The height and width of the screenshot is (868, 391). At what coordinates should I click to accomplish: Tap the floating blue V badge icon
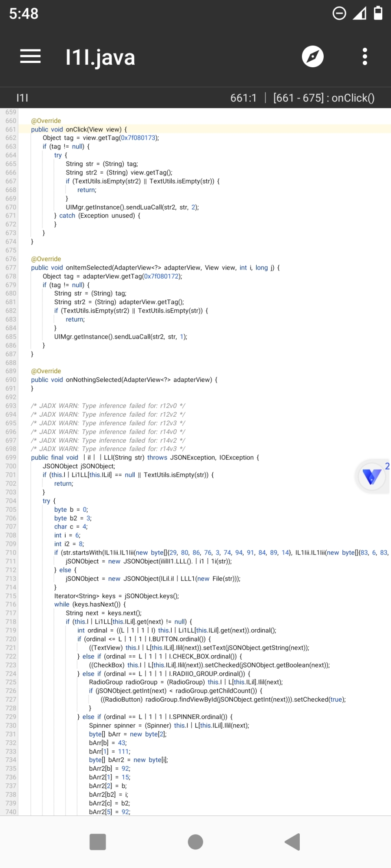tap(372, 477)
